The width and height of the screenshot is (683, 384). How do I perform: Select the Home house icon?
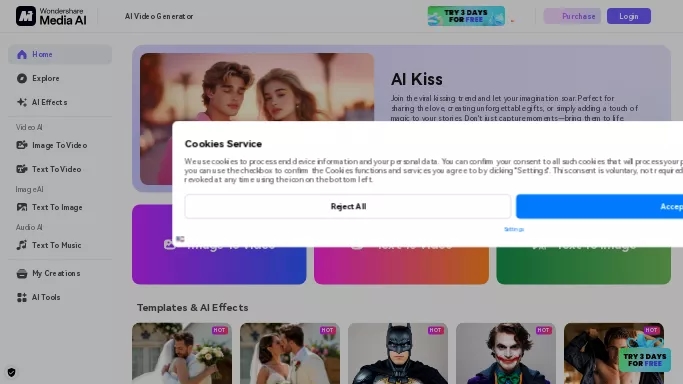pyautogui.click(x=22, y=54)
